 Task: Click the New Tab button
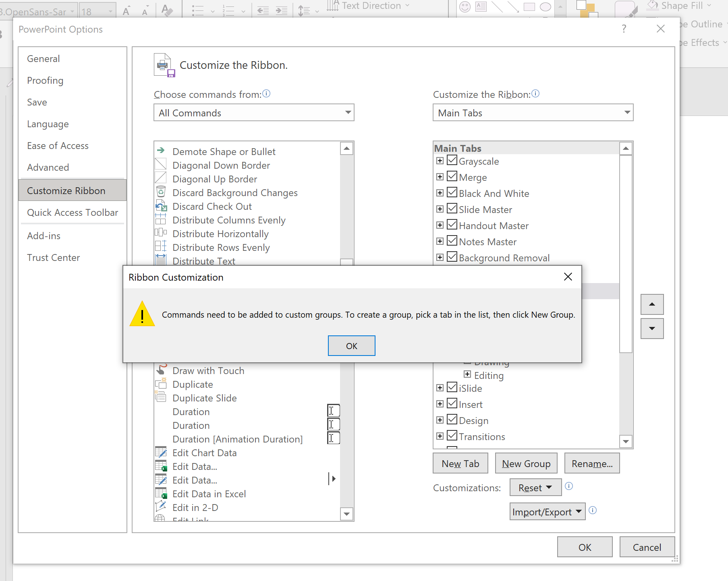point(460,463)
